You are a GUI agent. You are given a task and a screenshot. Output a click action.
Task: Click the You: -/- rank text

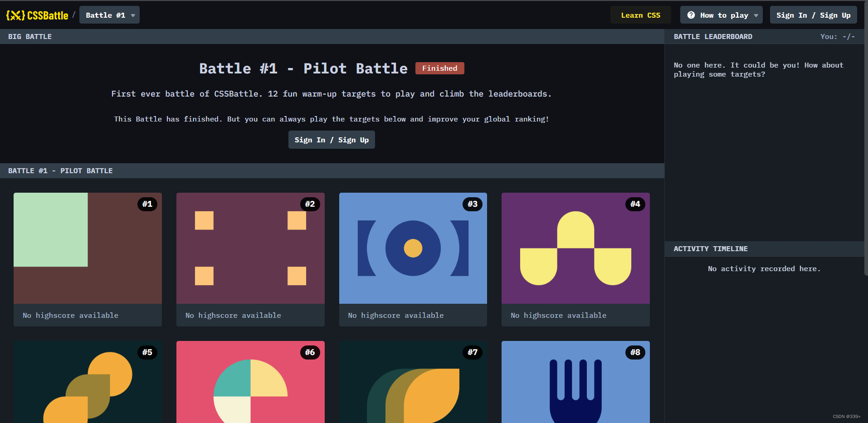(x=838, y=37)
